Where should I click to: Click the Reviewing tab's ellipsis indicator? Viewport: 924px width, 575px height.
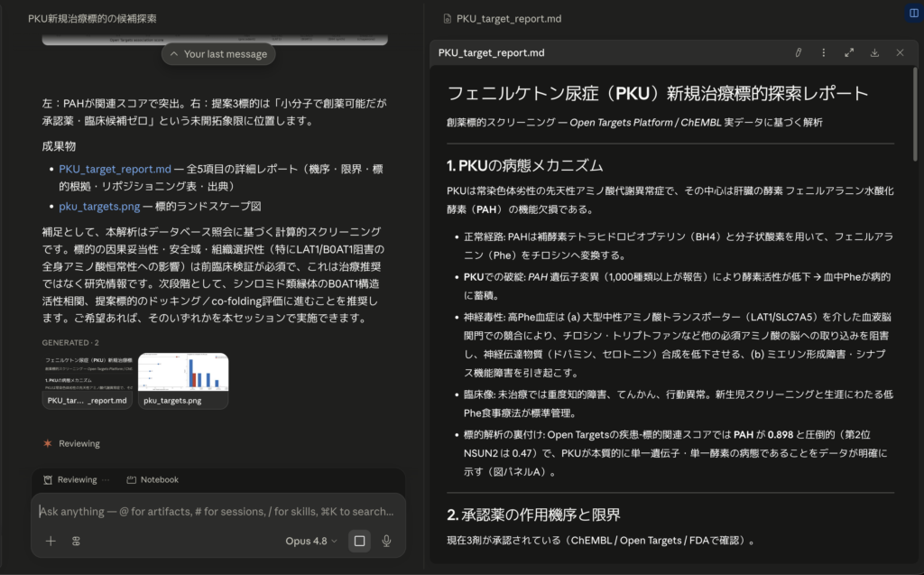click(106, 479)
